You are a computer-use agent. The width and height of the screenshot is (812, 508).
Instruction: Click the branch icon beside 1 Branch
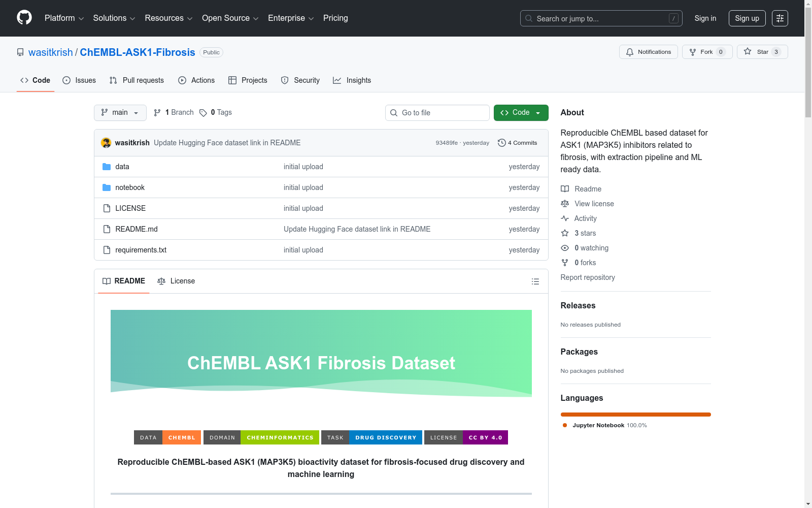point(157,113)
